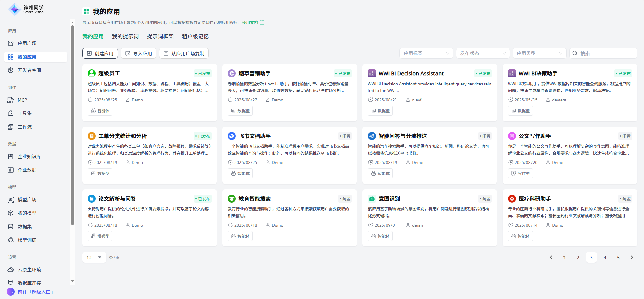644x299 pixels.
Task: Click the 意图识别 robot icon
Action: 372,199
